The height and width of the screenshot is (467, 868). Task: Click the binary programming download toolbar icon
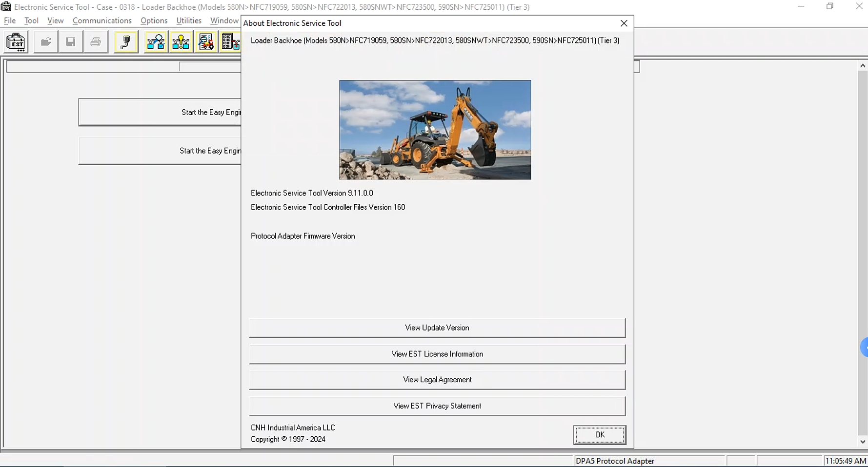[230, 42]
